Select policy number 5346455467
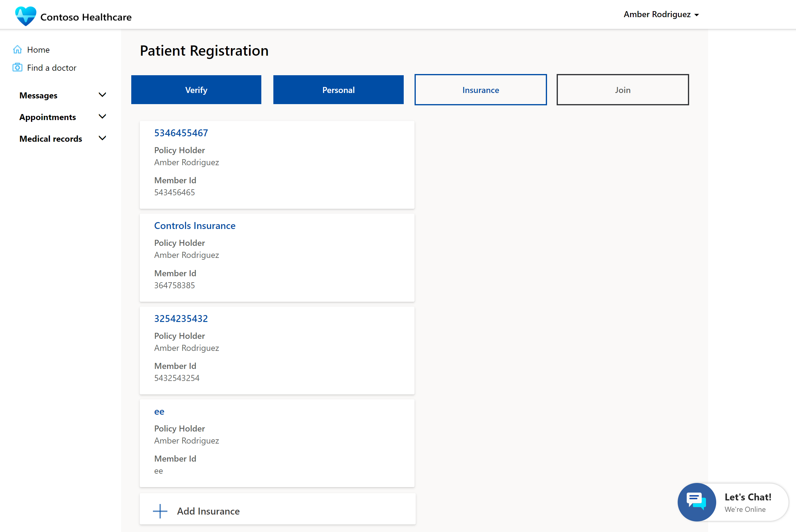Viewport: 796px width, 532px height. [181, 132]
